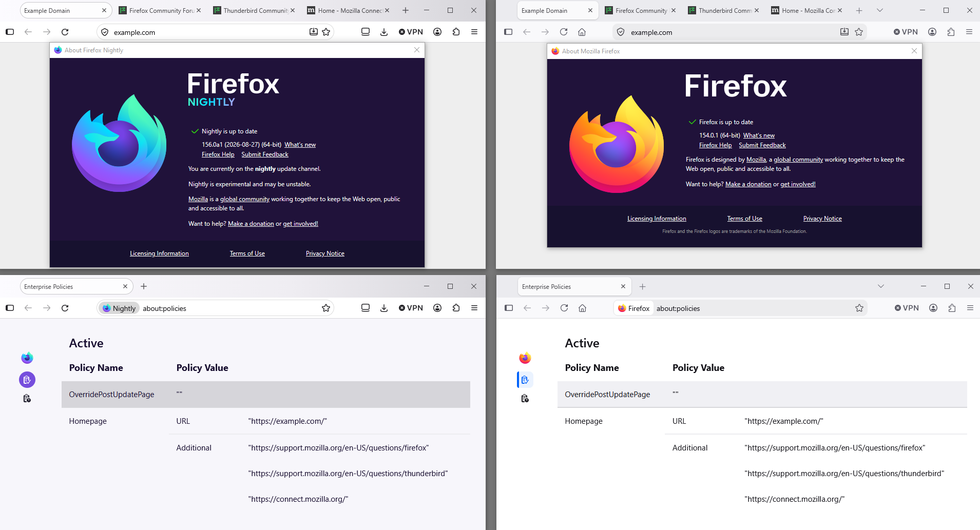
Task: Open Firefox Help link in About Mozilla Firefox dialog
Action: (716, 145)
